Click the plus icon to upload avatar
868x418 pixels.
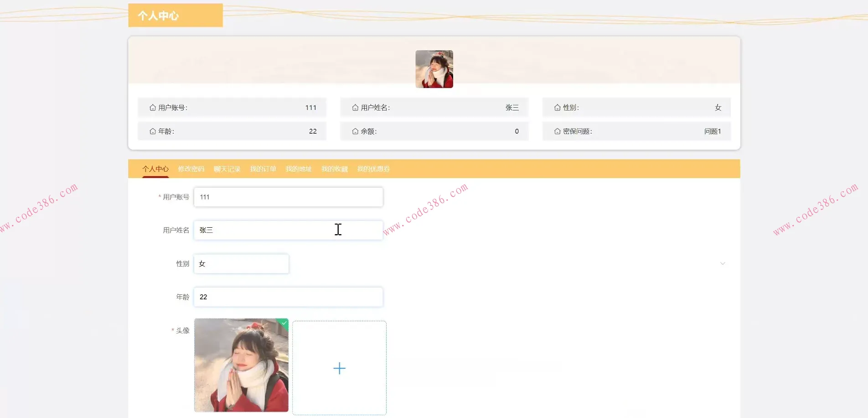339,368
